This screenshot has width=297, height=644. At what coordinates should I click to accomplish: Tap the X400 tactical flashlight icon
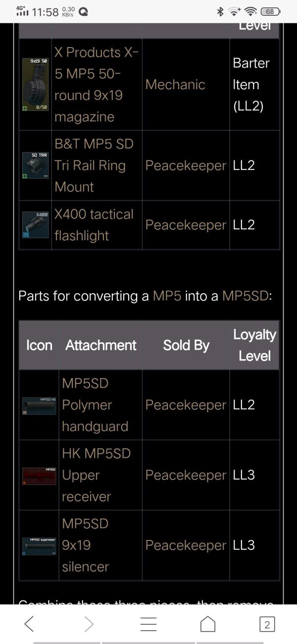coord(35,225)
